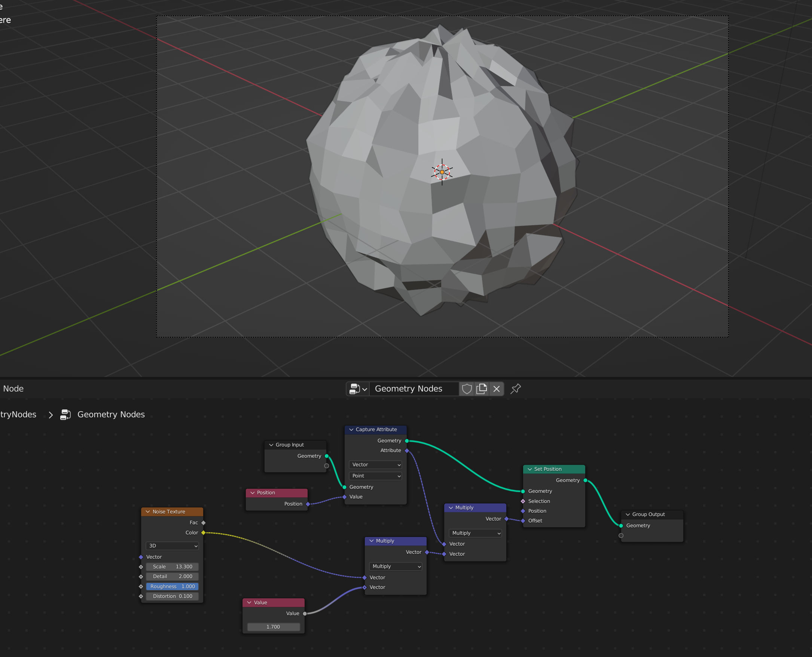Open the Node menu
812x657 pixels.
tap(13, 389)
